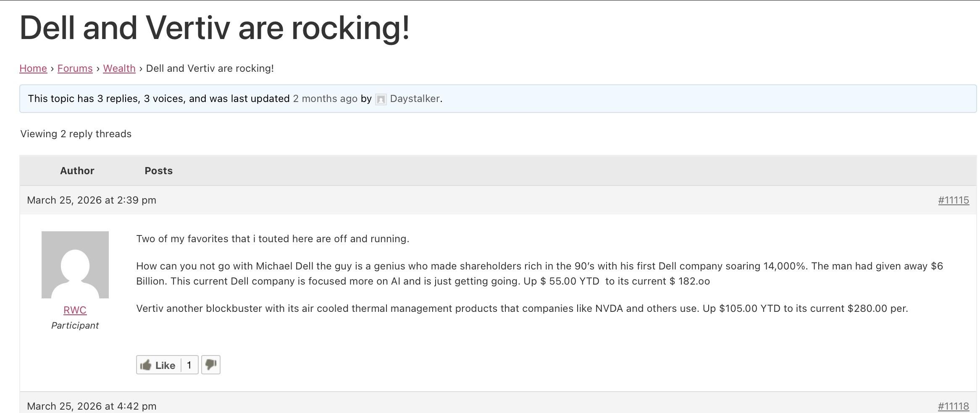Click the sentence 'Two of my favorites that i touted'
The height and width of the screenshot is (413, 980).
(272, 239)
